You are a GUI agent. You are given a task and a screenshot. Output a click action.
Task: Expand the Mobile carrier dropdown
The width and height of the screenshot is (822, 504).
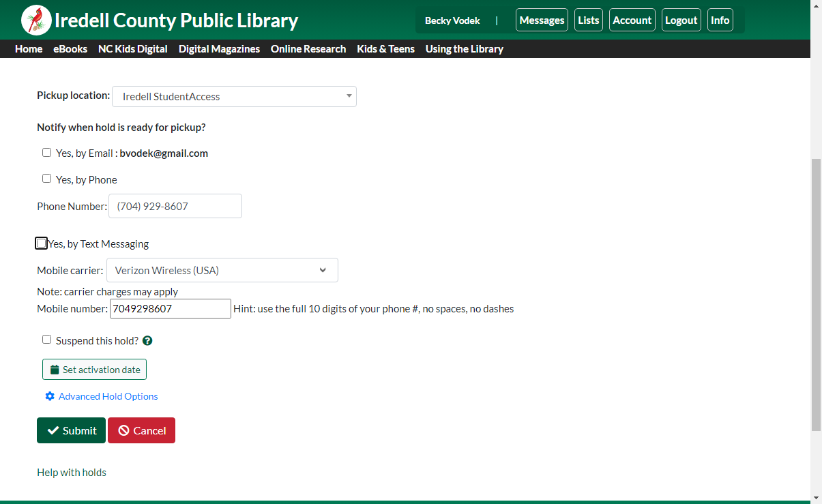[222, 270]
